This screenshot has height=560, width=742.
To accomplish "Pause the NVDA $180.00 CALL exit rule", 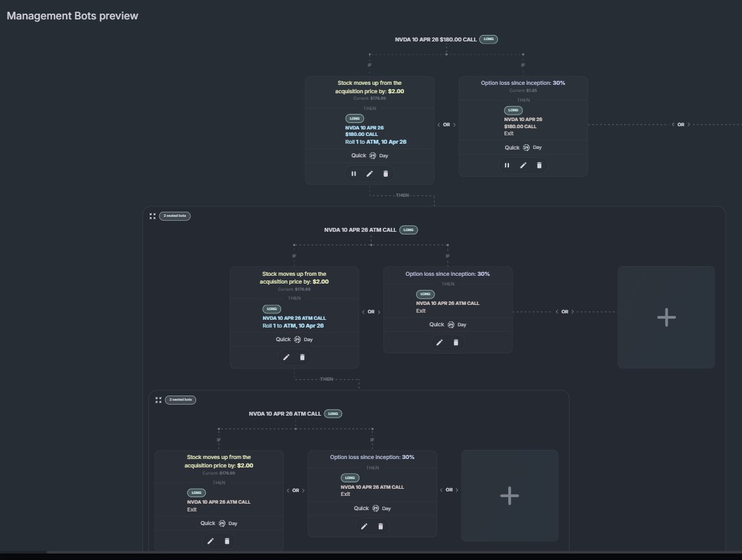I will (507, 165).
